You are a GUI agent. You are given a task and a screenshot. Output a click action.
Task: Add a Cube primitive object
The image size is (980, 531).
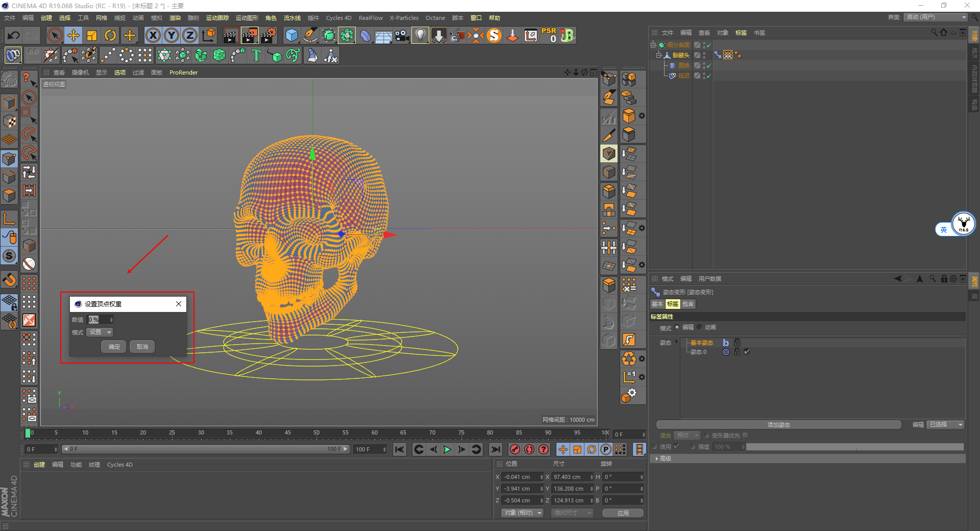(x=291, y=35)
